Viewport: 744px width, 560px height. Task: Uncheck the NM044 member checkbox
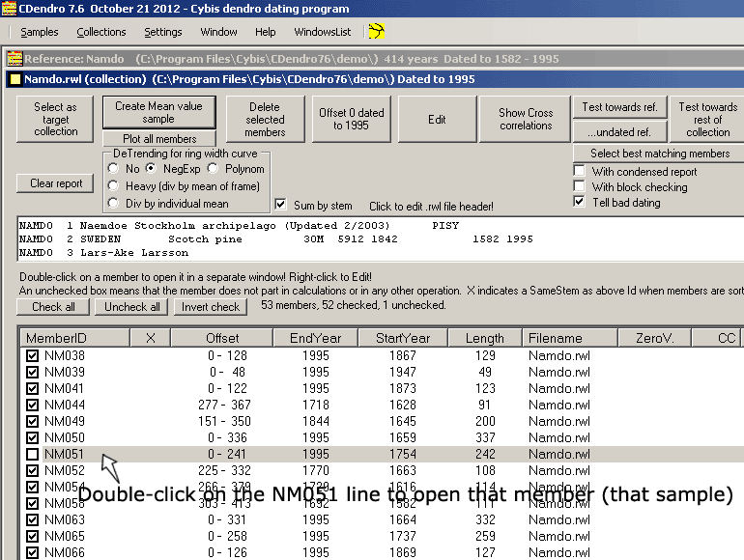click(x=32, y=405)
